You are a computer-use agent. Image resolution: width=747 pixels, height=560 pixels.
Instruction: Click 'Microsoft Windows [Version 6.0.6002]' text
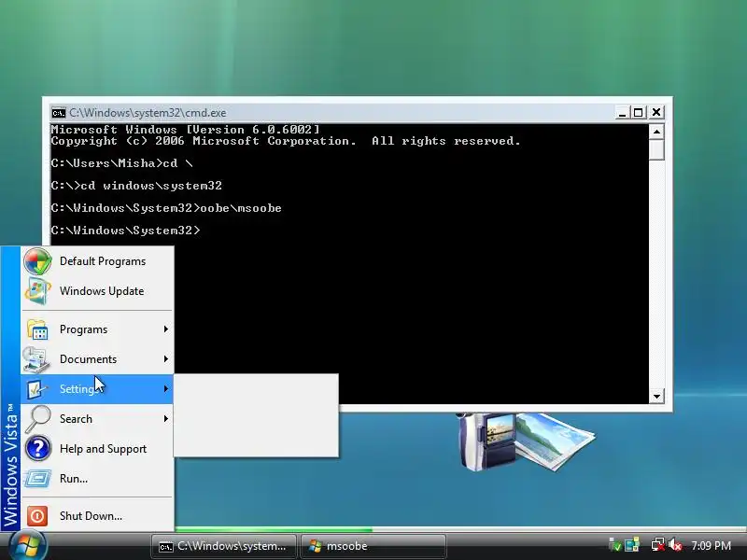coord(186,130)
